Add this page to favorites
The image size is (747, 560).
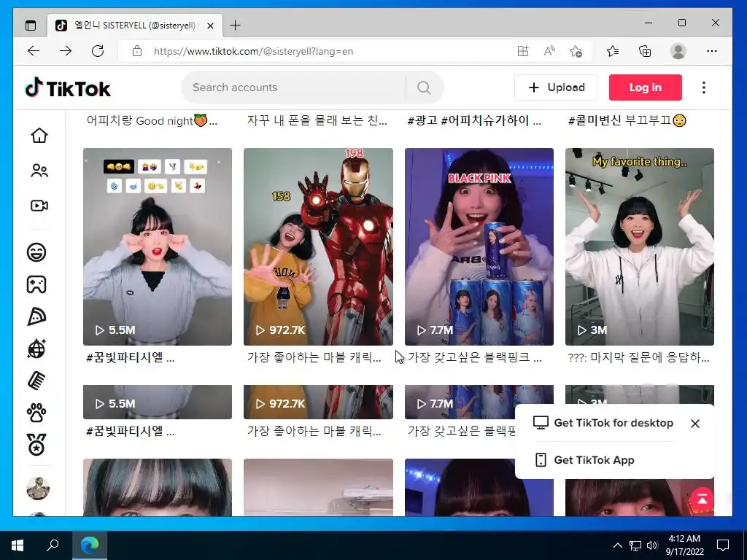(576, 51)
